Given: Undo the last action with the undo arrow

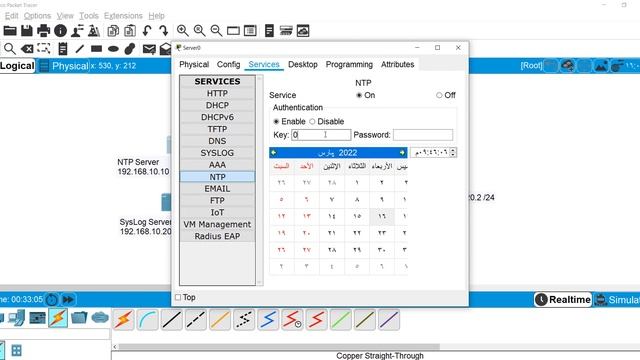Looking at the screenshot, I should click(147, 31).
